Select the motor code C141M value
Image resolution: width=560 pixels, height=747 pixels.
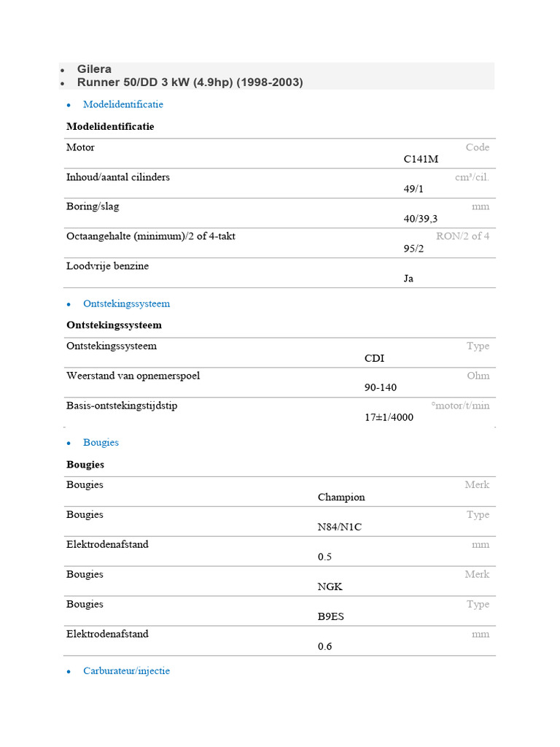[421, 159]
